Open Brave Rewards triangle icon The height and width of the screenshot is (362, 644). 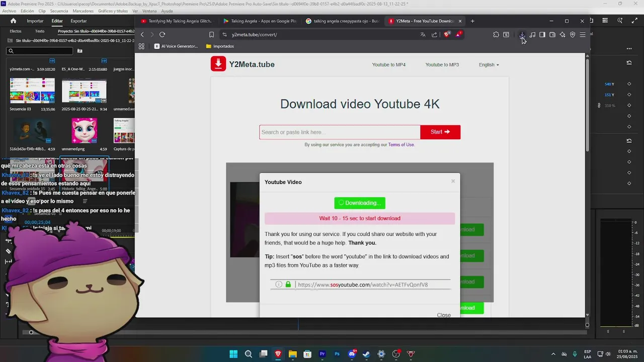pyautogui.click(x=458, y=34)
